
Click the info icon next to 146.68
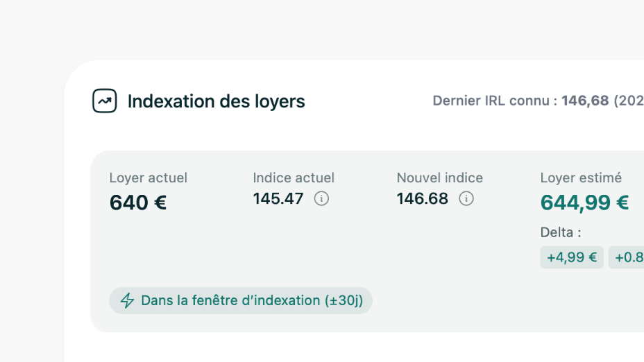(x=466, y=199)
